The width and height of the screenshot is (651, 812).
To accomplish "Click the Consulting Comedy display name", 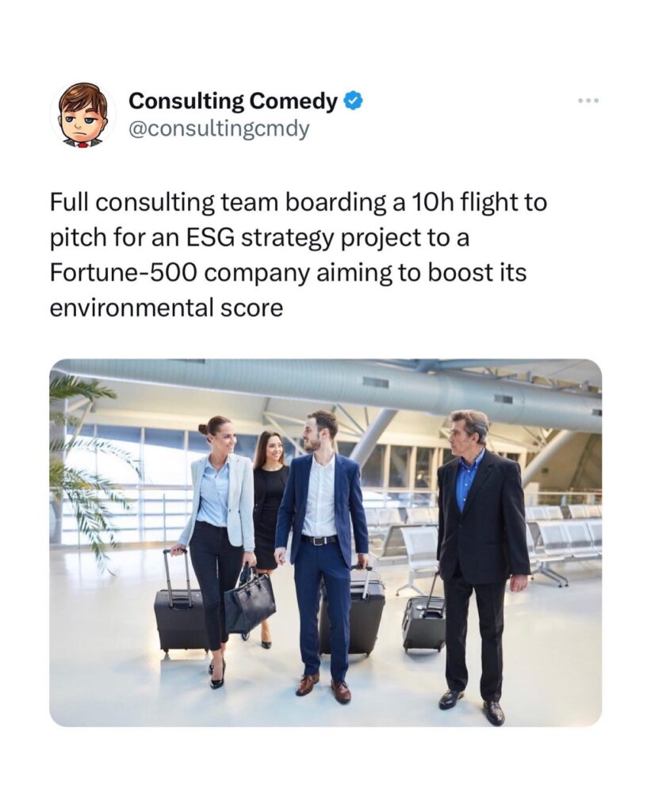I will point(233,101).
